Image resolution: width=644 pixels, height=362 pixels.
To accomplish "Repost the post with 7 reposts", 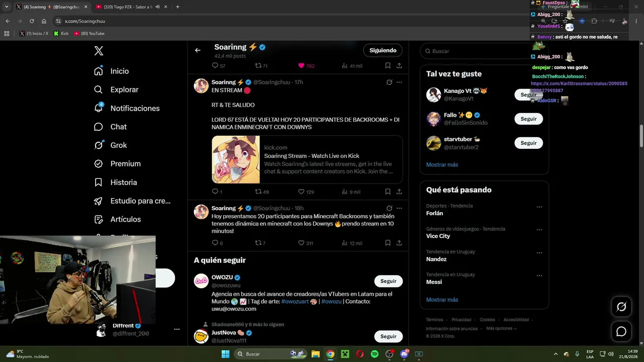I will coord(260,243).
